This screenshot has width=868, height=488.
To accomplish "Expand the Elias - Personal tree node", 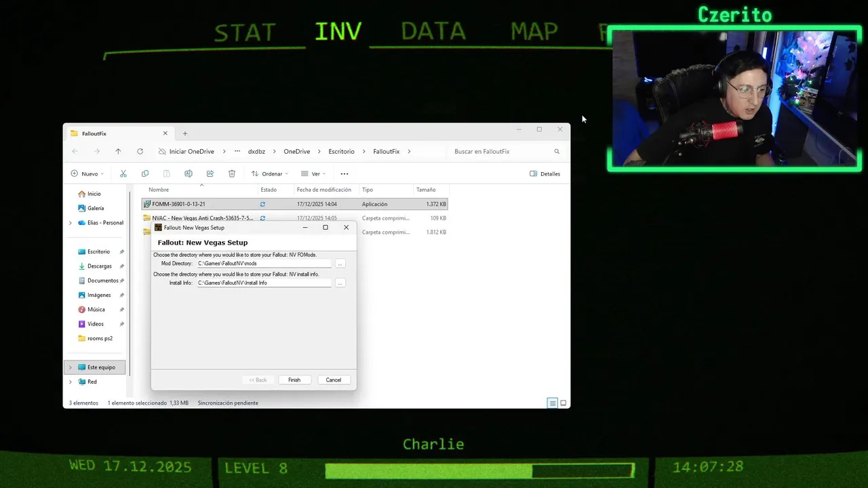I will pyautogui.click(x=70, y=222).
